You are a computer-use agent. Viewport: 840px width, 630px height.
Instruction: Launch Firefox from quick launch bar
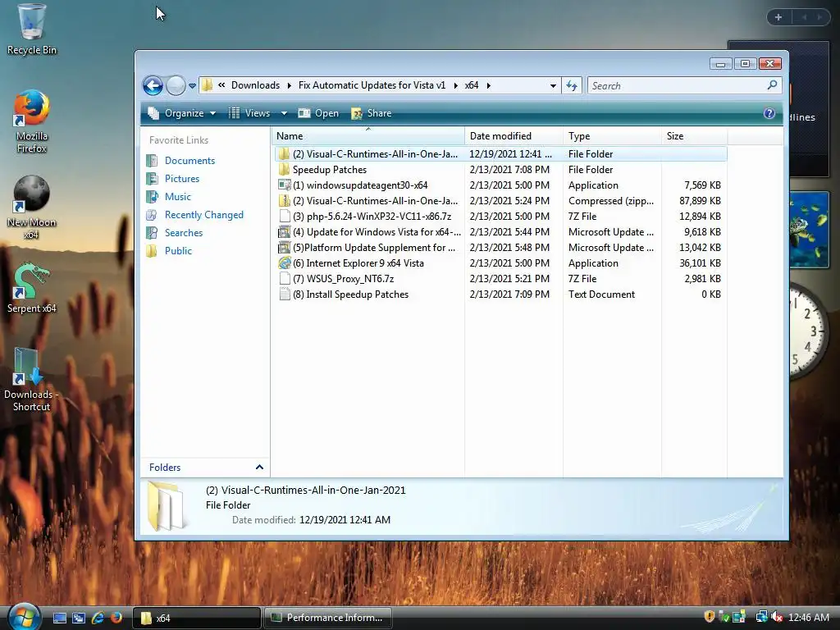pos(116,618)
